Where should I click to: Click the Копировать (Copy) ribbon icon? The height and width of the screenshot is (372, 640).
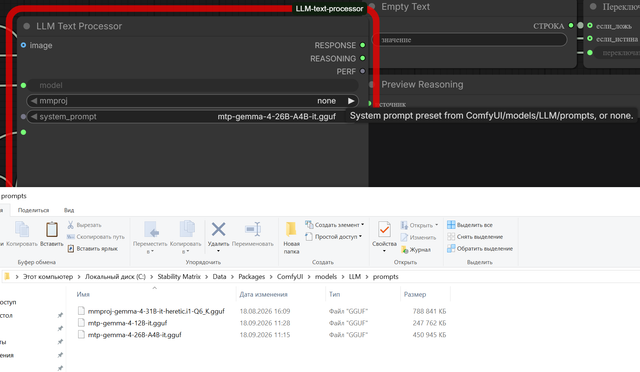pos(22,229)
